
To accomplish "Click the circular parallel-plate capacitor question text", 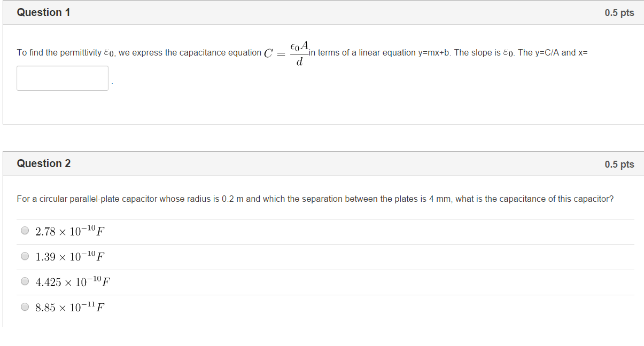I will coord(315,199).
